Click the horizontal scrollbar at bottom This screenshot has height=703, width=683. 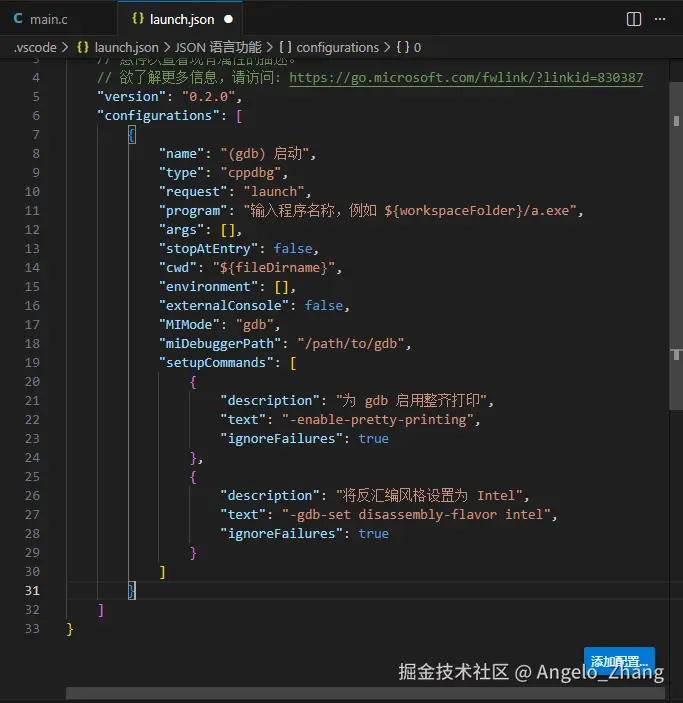tap(365, 693)
